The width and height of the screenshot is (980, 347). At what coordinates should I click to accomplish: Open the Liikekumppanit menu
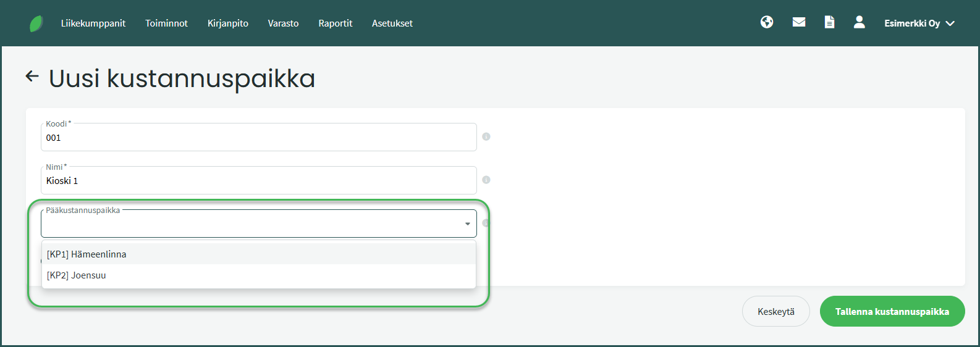click(x=93, y=23)
